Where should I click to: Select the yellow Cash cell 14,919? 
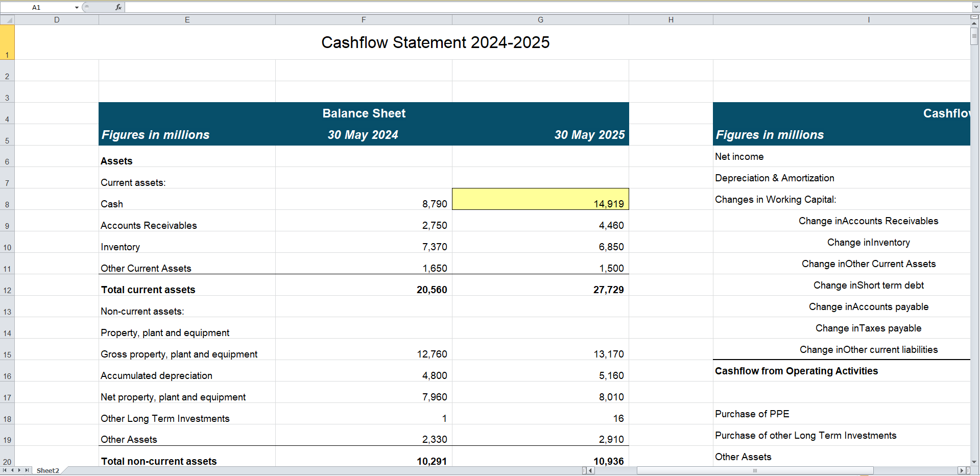point(540,199)
